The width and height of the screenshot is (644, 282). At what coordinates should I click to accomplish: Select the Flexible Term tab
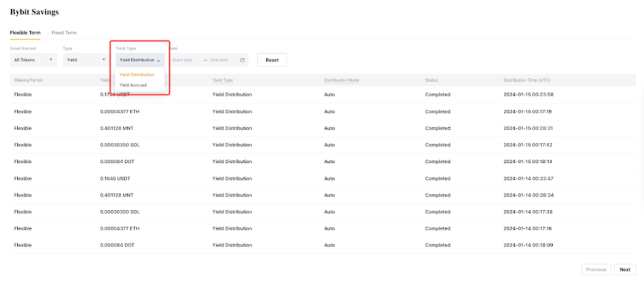[x=25, y=33]
